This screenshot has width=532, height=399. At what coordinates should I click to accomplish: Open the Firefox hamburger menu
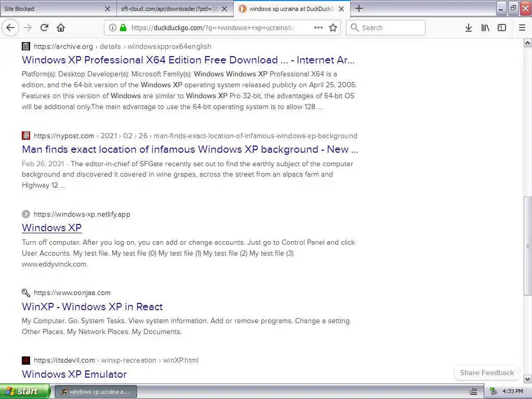(x=522, y=28)
